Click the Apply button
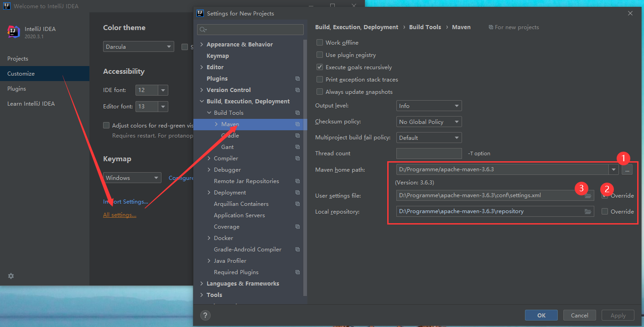Screen dimensions: 644x327 point(618,315)
